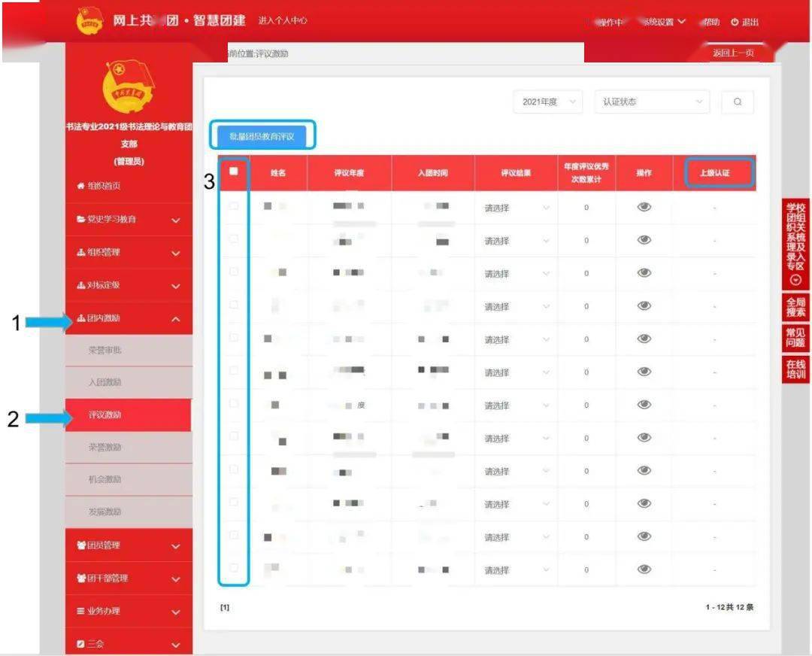Click the power icon to log out
This screenshot has width=812, height=656.
733,22
